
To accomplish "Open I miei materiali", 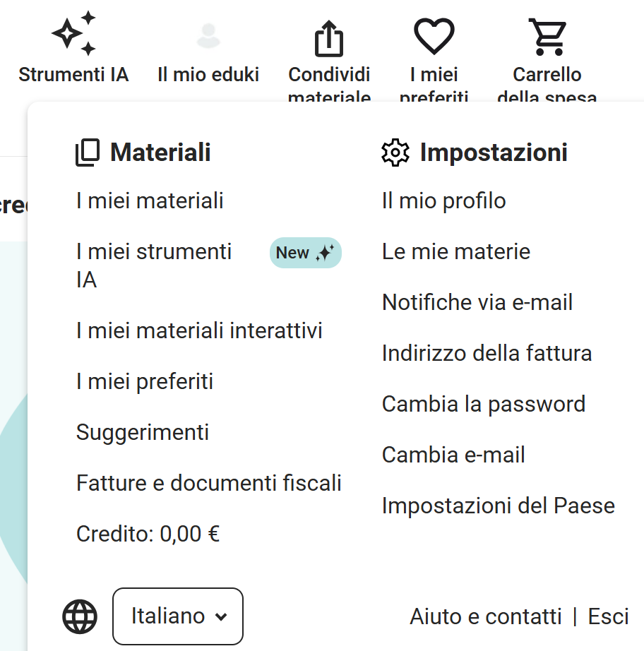I will click(x=150, y=201).
